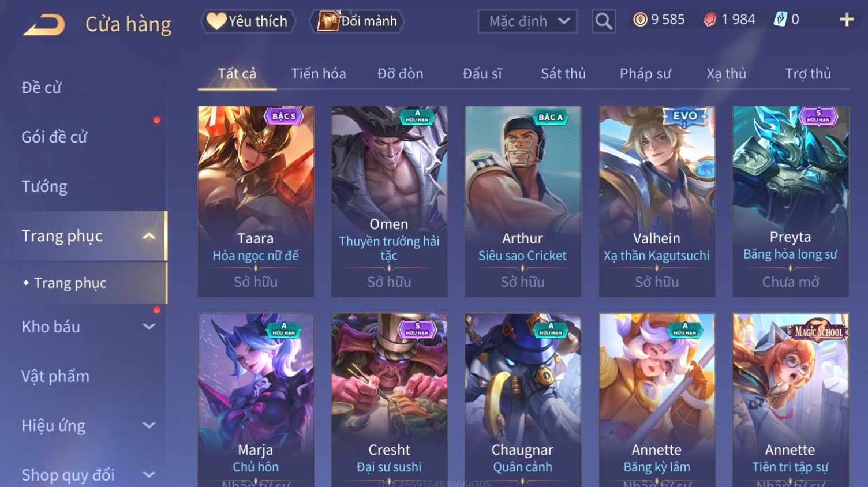Tap the red gem currency icon
Viewport: 868px width, 487px height.
(x=710, y=20)
